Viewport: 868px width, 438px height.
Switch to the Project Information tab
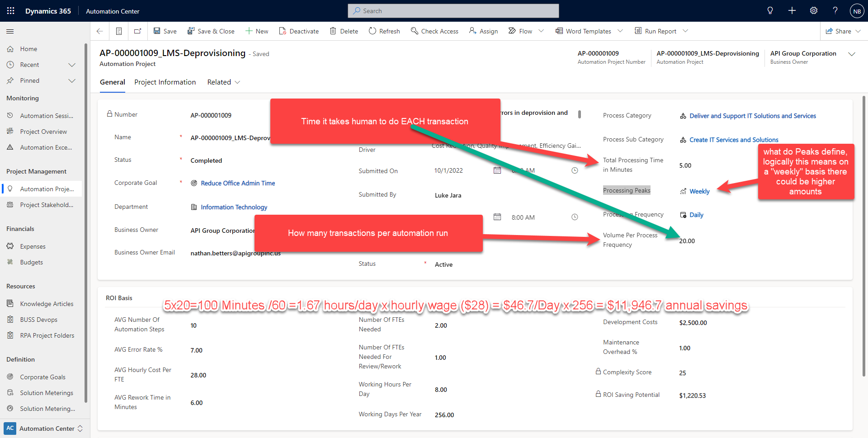coord(165,82)
